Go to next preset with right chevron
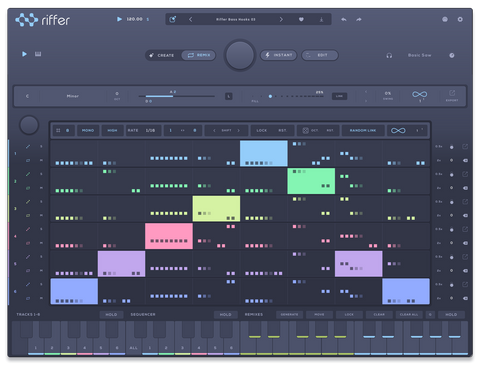 (x=281, y=19)
